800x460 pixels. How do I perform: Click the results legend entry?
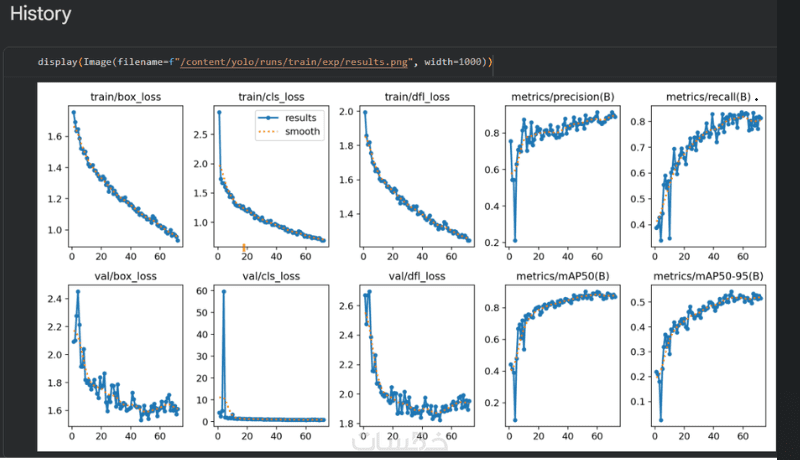[x=288, y=118]
